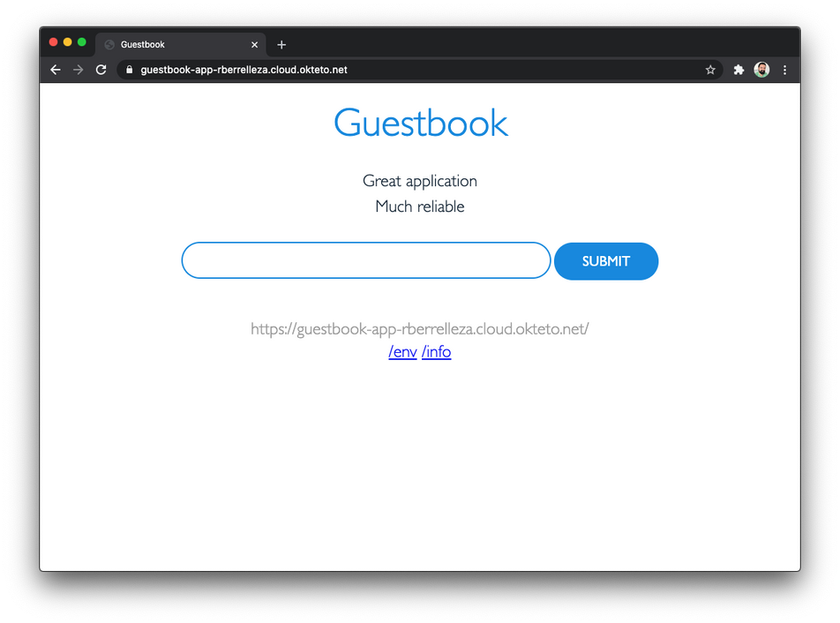The height and width of the screenshot is (623, 840).
Task: Click the forward navigation arrow
Action: (x=78, y=69)
